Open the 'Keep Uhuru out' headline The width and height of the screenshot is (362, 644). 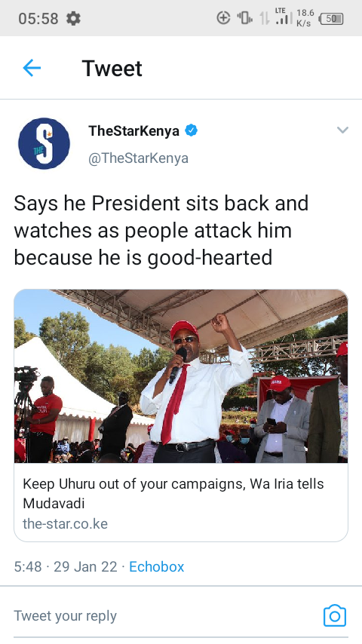tap(173, 493)
